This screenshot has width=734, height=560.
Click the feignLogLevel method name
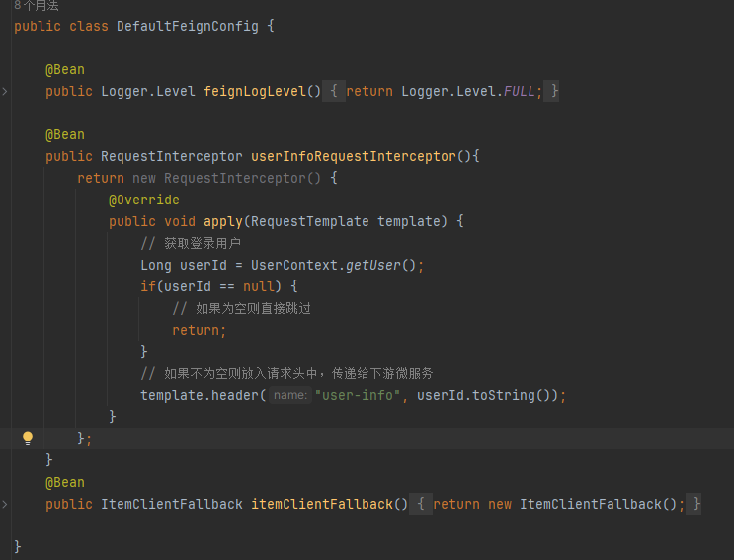point(255,91)
